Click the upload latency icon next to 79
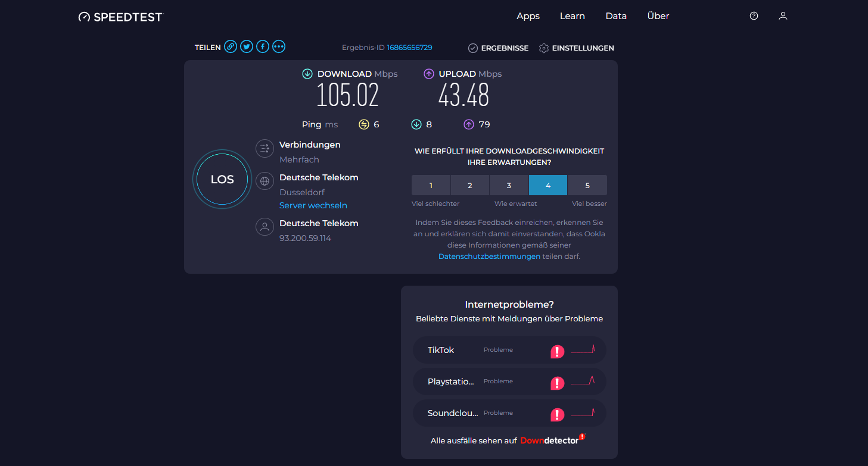Image resolution: width=868 pixels, height=466 pixels. [x=469, y=124]
